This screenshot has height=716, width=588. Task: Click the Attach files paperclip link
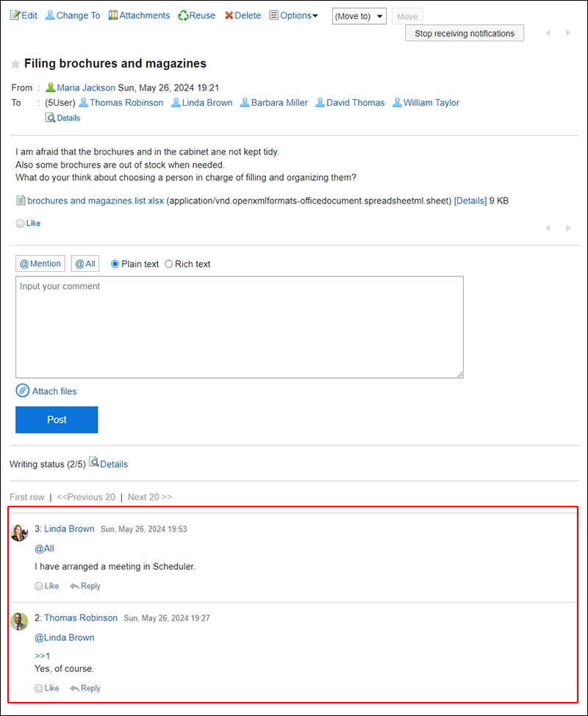(x=46, y=391)
